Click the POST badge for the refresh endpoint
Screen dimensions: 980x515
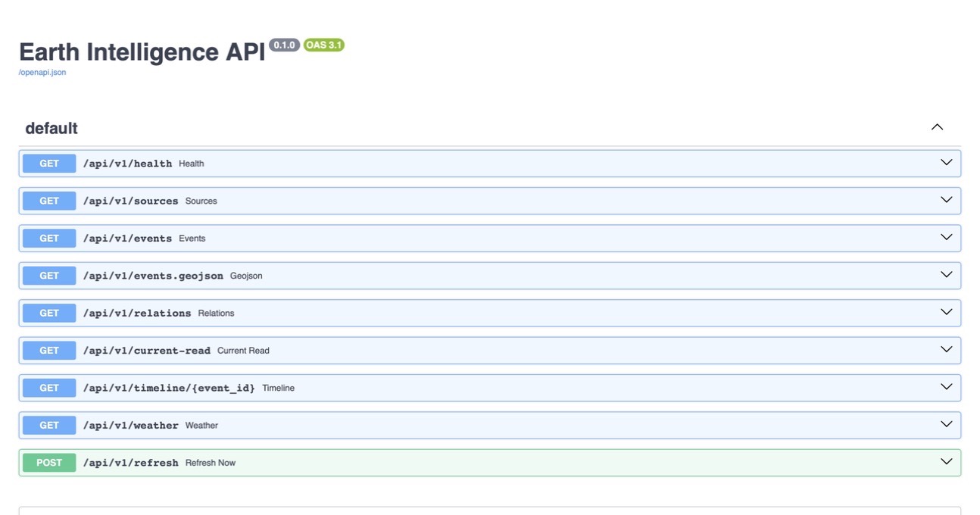[x=49, y=463]
